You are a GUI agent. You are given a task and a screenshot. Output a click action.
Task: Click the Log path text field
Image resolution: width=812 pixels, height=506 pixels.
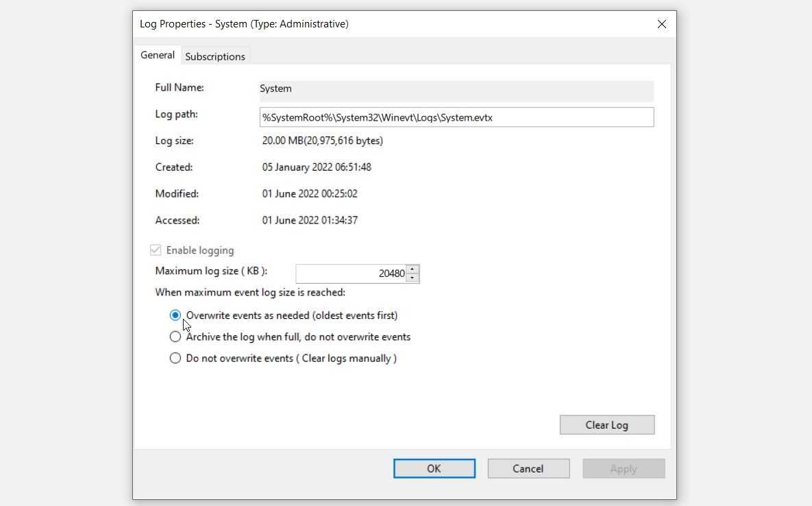tap(456, 117)
